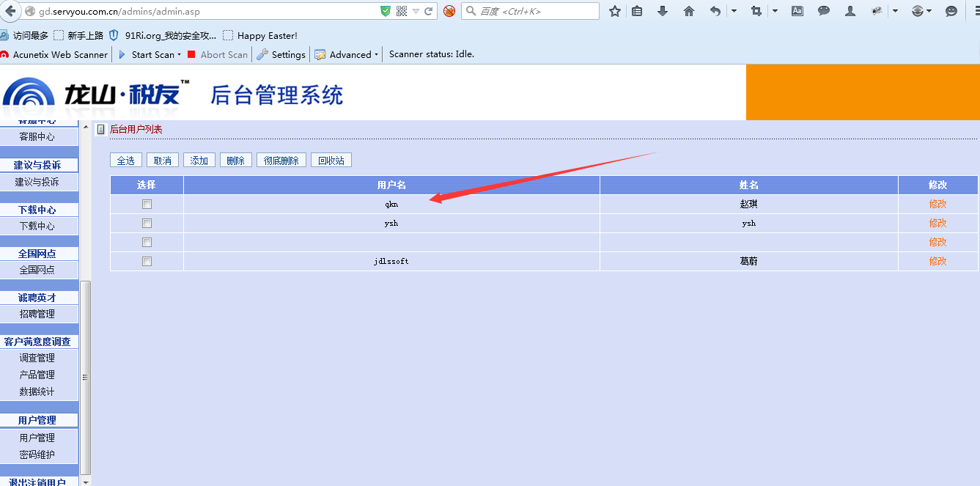Click the username cell jdlssoft
This screenshot has width=980, height=486.
[391, 261]
